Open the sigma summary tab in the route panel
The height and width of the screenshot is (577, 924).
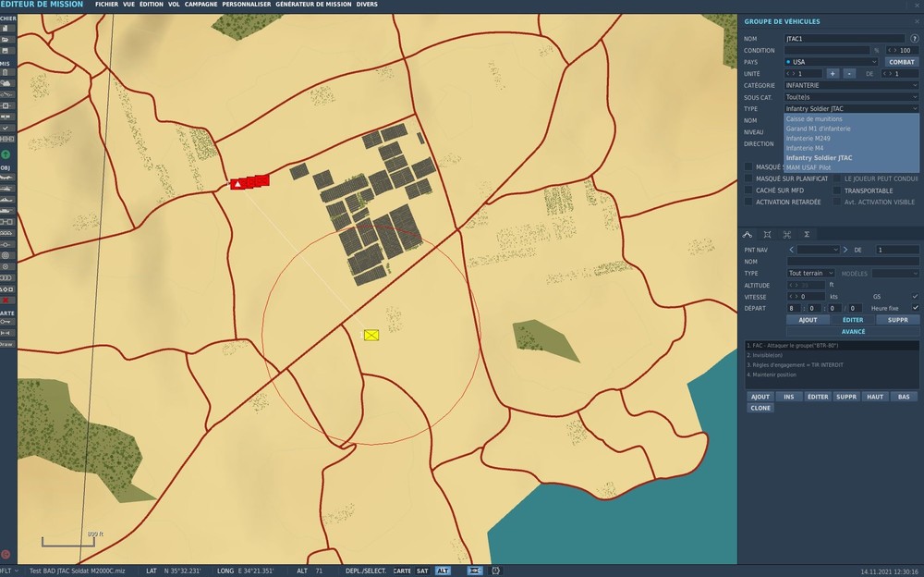click(807, 233)
